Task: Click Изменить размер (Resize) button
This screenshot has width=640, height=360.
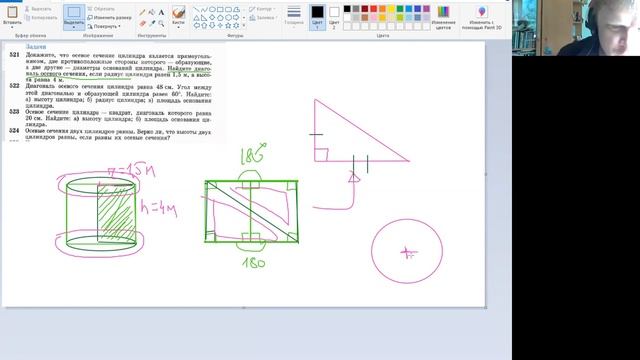Action: click(x=109, y=18)
